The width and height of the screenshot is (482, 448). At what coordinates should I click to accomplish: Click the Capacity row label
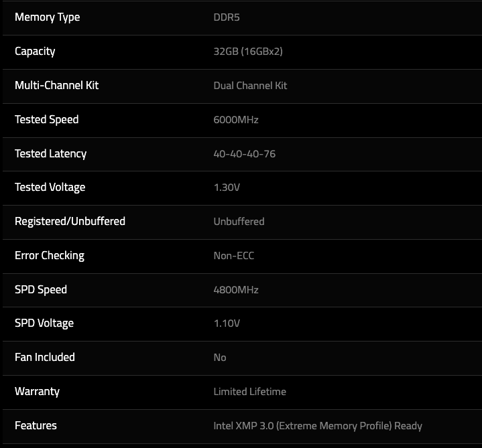tap(35, 52)
